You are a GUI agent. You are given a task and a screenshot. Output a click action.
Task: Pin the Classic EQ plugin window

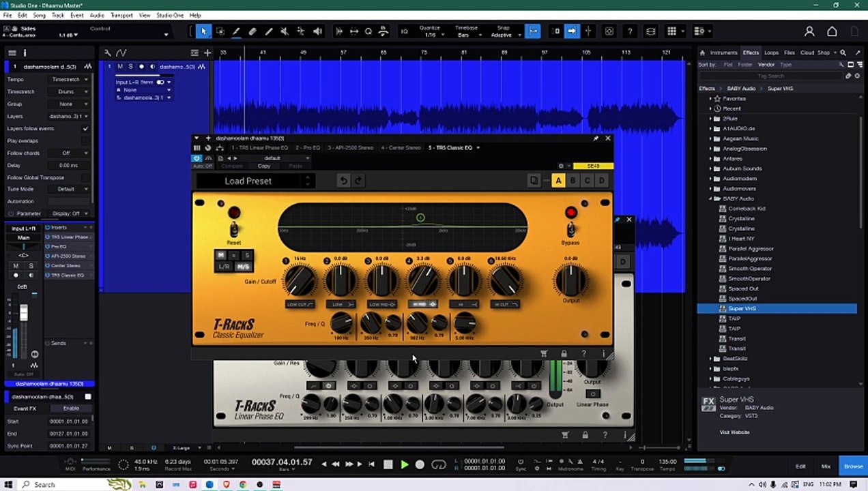coord(596,138)
